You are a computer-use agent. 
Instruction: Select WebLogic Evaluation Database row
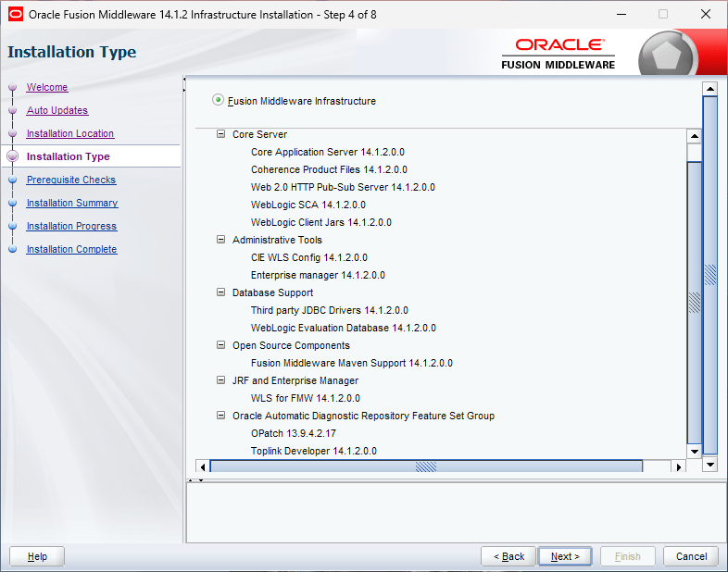coord(343,328)
